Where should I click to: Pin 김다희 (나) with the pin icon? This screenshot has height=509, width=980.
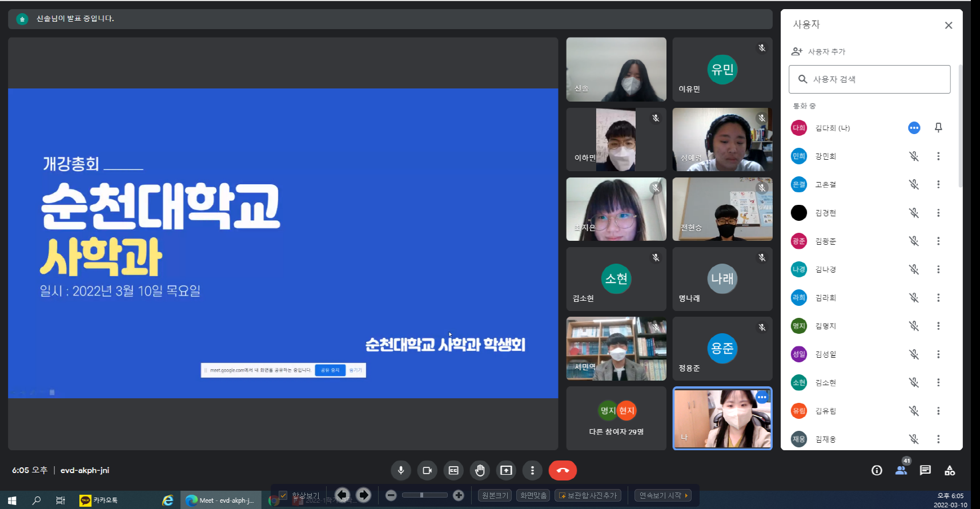coord(938,128)
